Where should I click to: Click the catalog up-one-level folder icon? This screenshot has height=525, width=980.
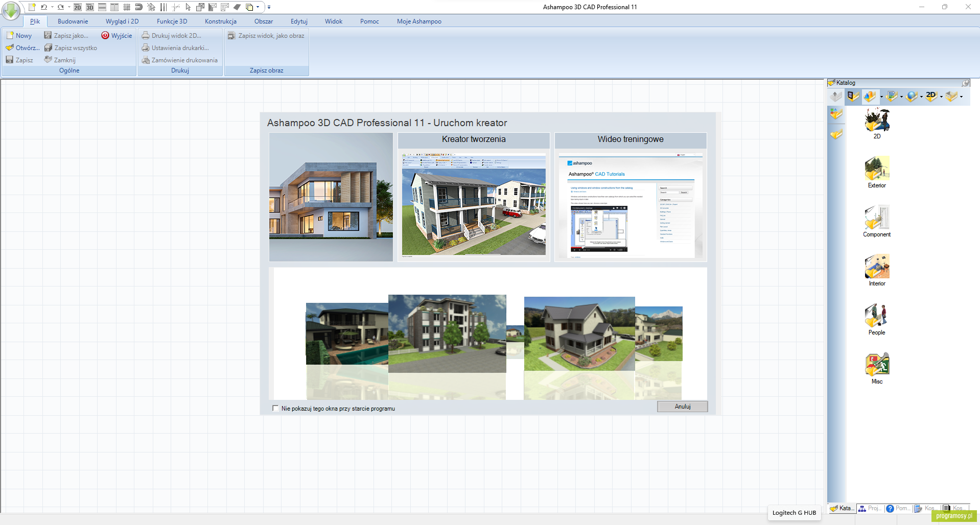coord(836,97)
